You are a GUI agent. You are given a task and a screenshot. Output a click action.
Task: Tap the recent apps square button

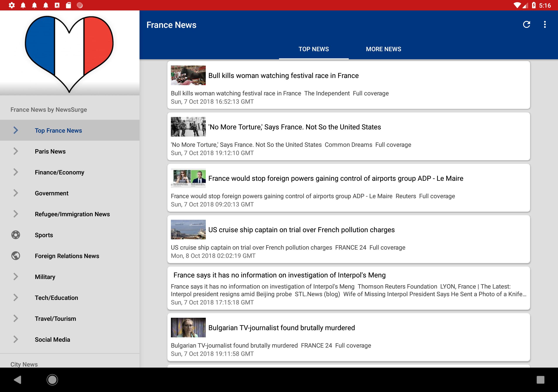pyautogui.click(x=540, y=380)
